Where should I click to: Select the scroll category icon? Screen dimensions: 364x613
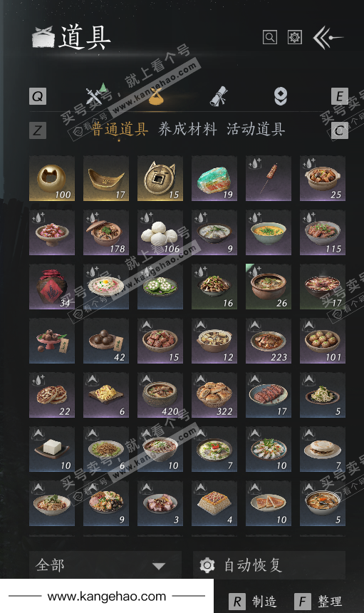[x=219, y=96]
